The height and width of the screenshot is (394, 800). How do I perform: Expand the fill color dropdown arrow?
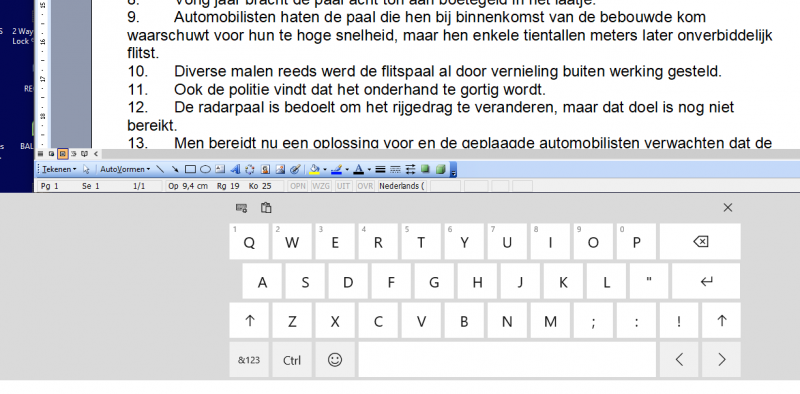[325, 169]
